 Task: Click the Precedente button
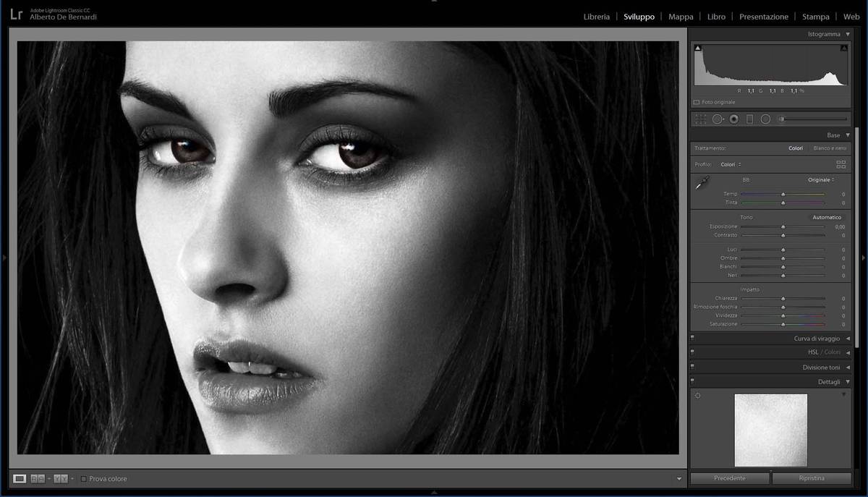click(729, 478)
